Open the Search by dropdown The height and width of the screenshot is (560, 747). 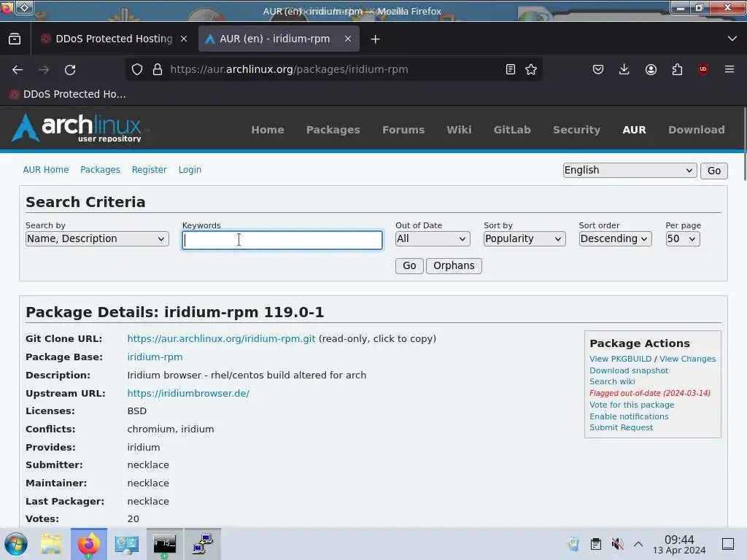click(97, 238)
